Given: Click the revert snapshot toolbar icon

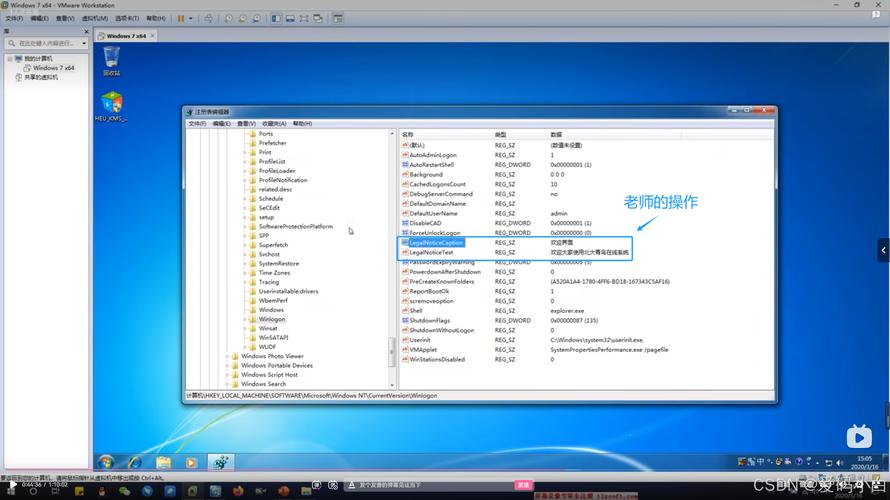Looking at the screenshot, I should (242, 18).
